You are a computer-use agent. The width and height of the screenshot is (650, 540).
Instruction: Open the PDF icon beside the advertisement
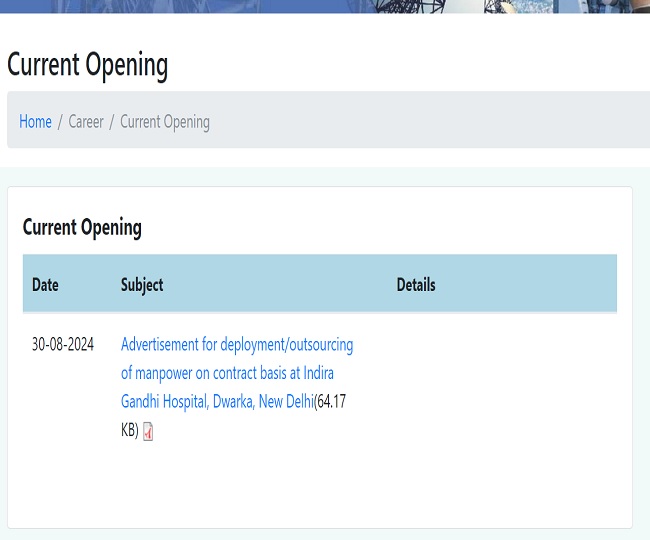148,432
